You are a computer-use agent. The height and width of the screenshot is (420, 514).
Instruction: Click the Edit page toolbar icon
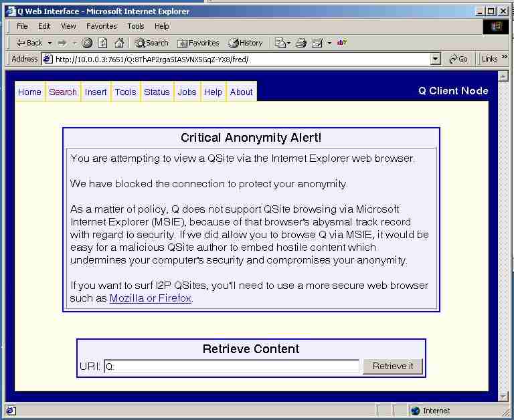click(x=317, y=43)
